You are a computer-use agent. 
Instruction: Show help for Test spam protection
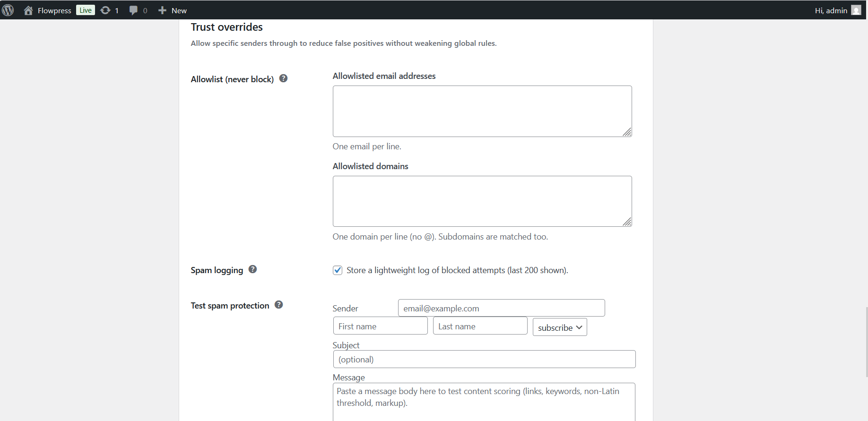pyautogui.click(x=279, y=305)
